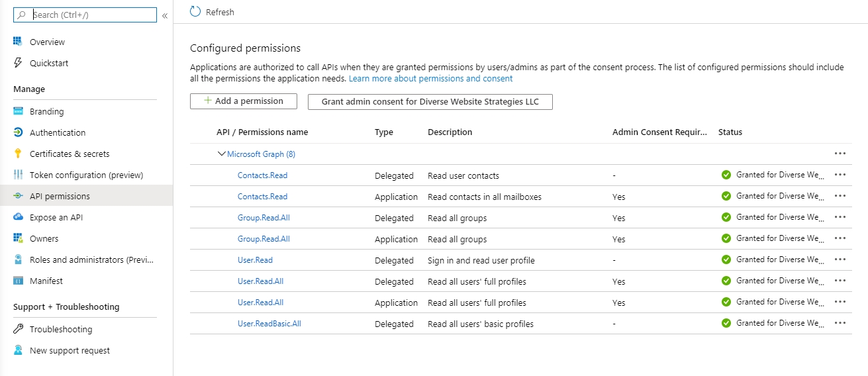Click the Description column header
This screenshot has width=868, height=376.
pos(450,132)
